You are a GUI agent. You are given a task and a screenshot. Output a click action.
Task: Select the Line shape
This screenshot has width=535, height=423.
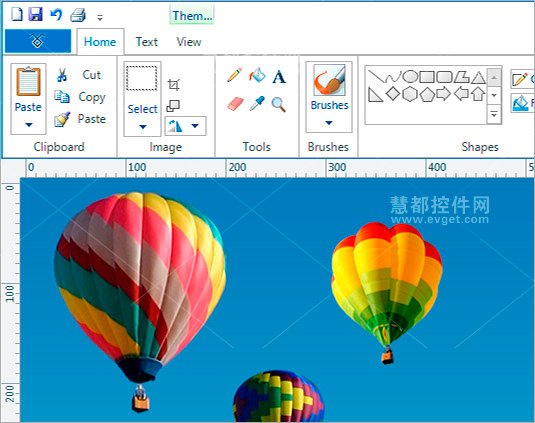click(376, 77)
